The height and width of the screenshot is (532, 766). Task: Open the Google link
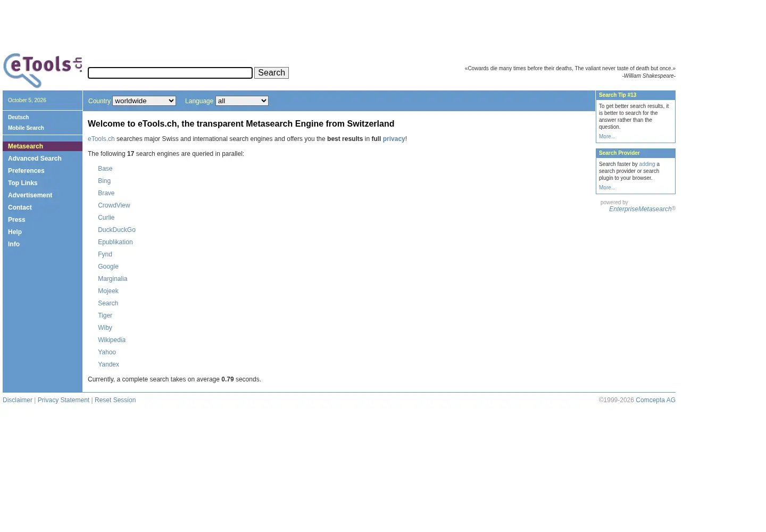108,267
